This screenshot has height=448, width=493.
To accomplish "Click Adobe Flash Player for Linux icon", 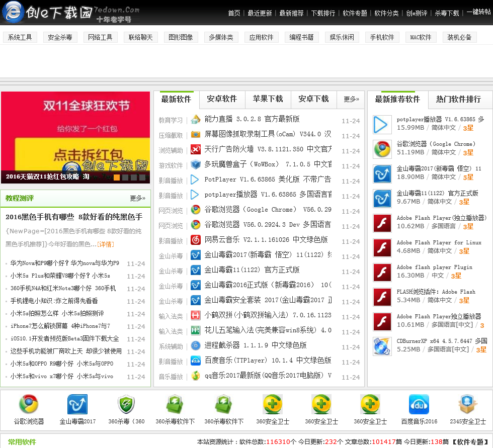I will click(382, 248).
